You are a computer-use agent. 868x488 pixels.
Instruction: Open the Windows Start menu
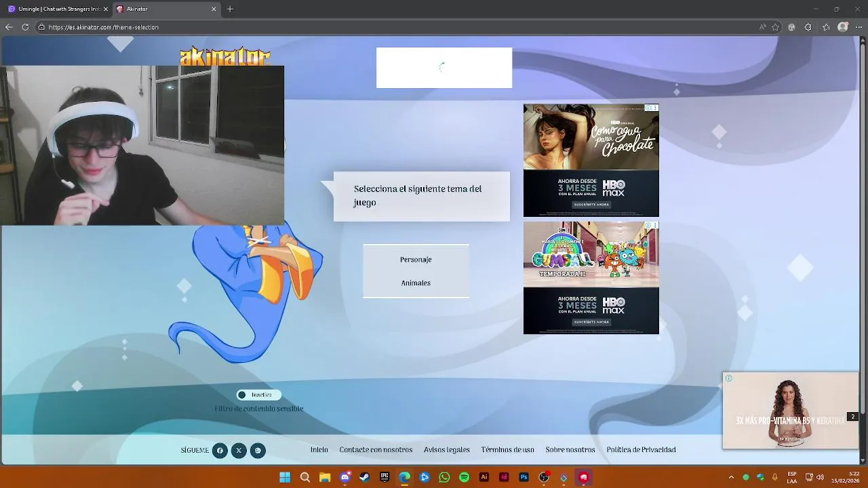tap(285, 477)
